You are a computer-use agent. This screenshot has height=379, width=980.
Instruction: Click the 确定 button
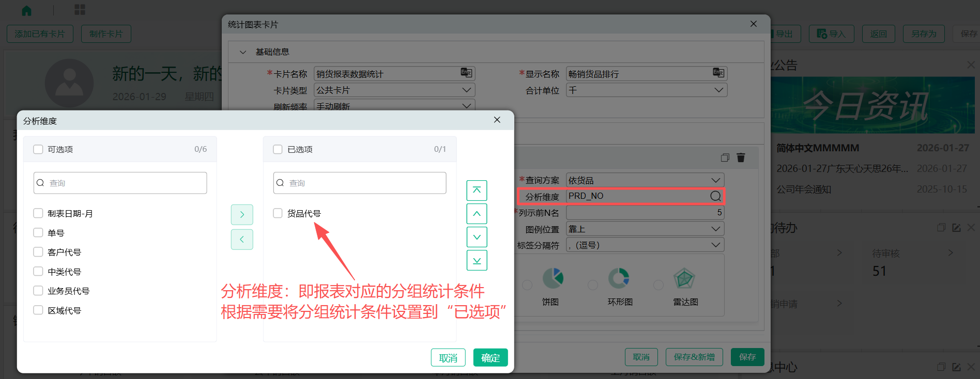[x=490, y=358]
